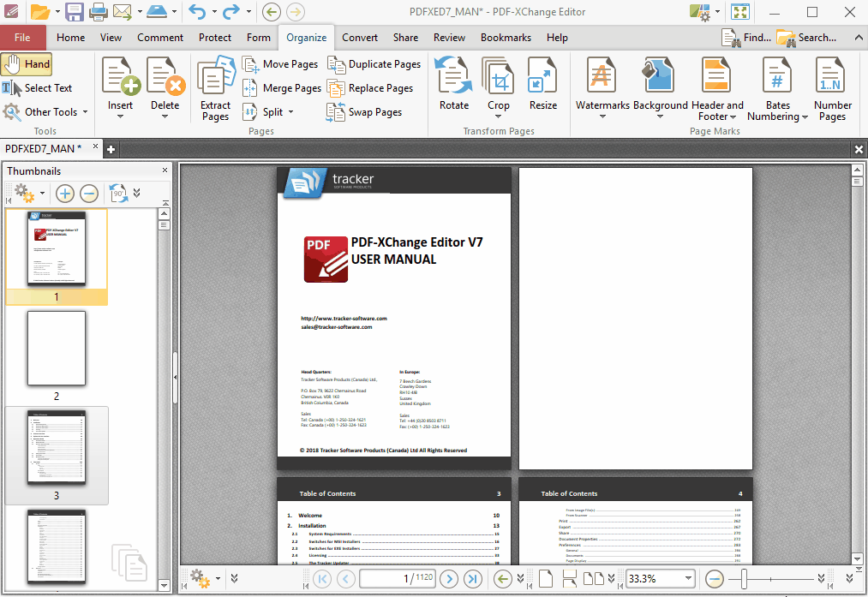The height and width of the screenshot is (597, 868).
Task: Select page 3 thumbnail
Action: pos(57,456)
